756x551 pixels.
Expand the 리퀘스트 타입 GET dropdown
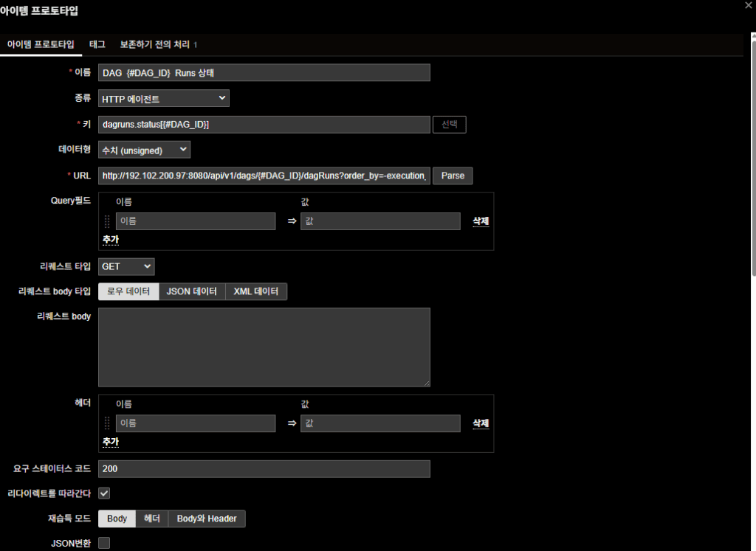pyautogui.click(x=126, y=266)
